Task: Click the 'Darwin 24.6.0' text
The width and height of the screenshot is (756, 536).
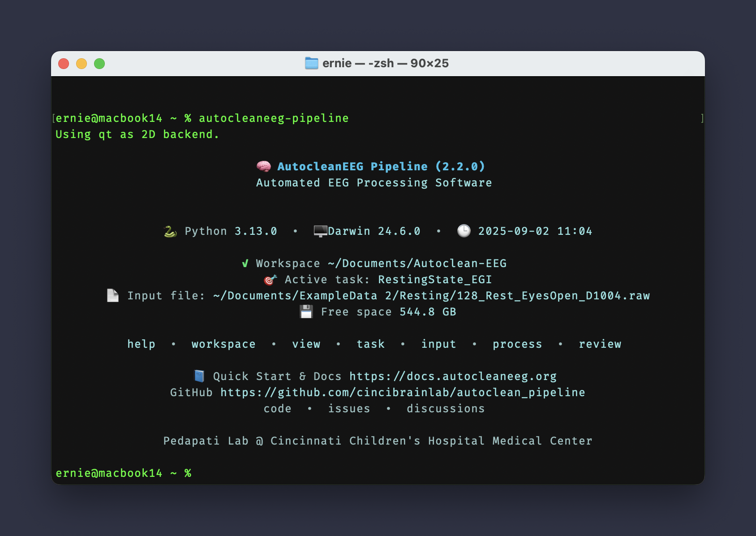Action: click(374, 231)
